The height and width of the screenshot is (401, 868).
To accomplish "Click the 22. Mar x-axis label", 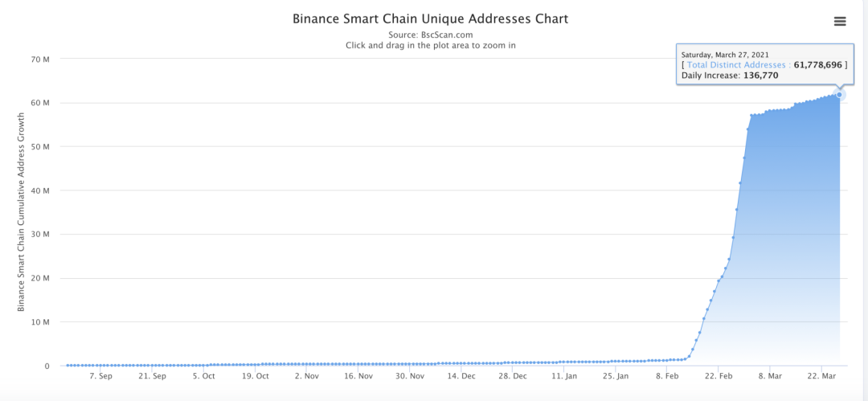I will pyautogui.click(x=822, y=376).
